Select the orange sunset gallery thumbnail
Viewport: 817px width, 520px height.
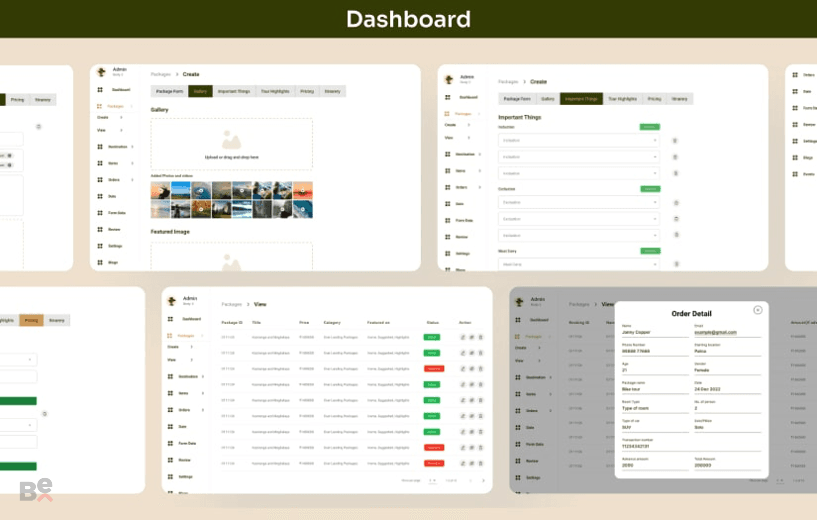pyautogui.click(x=303, y=190)
